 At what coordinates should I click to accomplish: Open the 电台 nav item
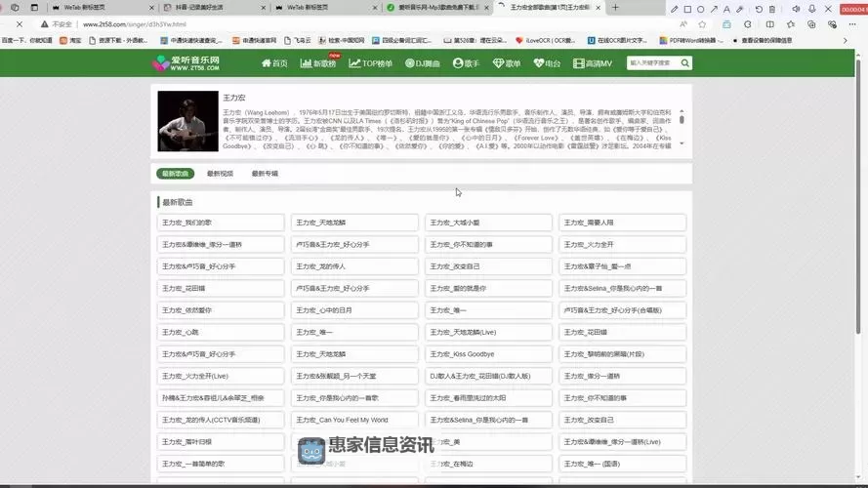[547, 63]
